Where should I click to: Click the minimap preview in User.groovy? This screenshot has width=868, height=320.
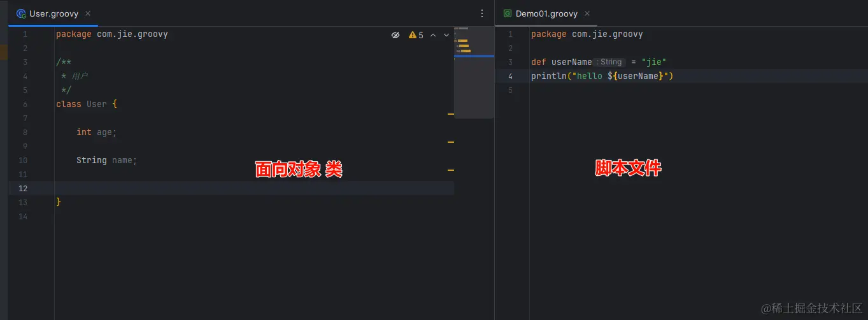click(x=474, y=73)
